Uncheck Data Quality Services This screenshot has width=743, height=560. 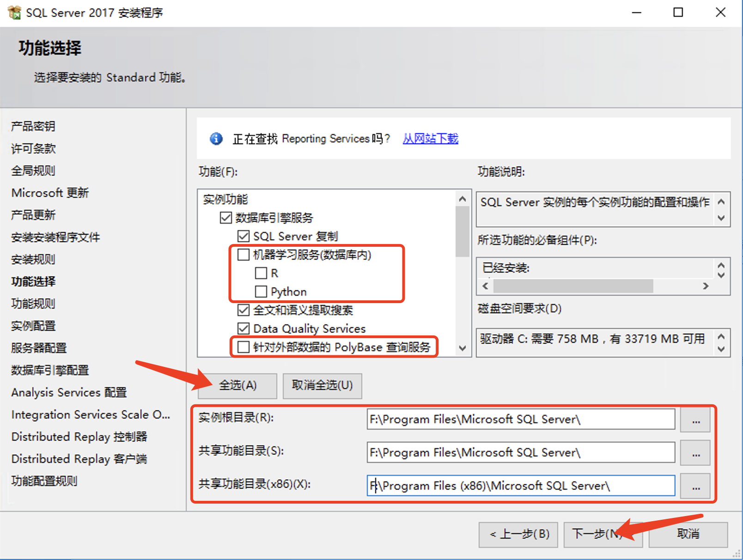pos(244,329)
